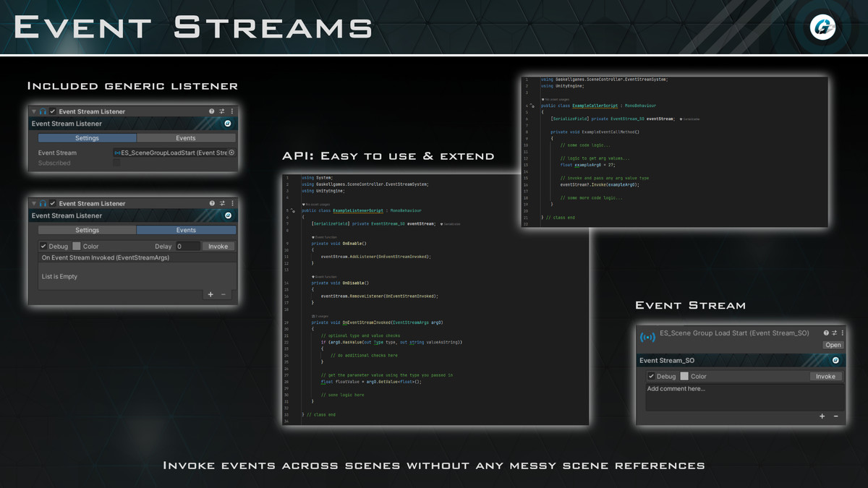Screen dimensions: 868x488
Task: Click the minus icon below the comment box
Action: (835, 416)
